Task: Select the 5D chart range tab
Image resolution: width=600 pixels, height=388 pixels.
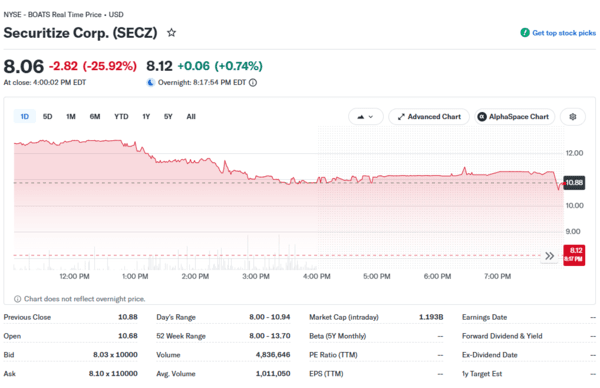Action: click(47, 116)
